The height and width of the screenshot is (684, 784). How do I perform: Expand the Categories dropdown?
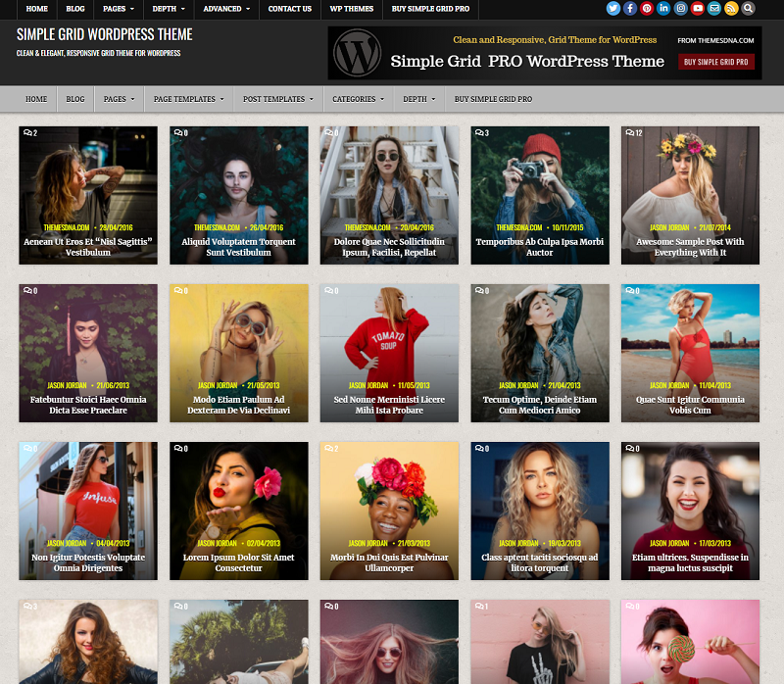point(358,99)
